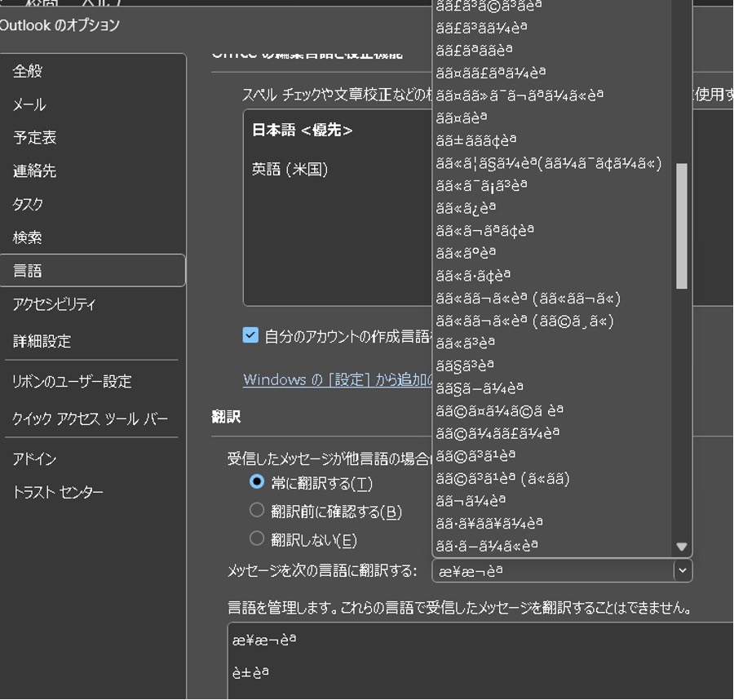Select the 言語 category in sidebar
The width and height of the screenshot is (734, 700).
[x=93, y=271]
